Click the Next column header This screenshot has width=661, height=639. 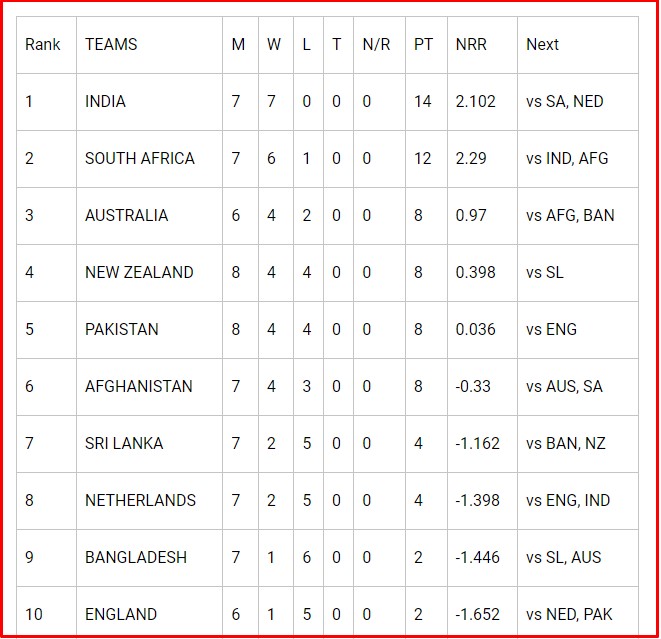click(x=543, y=44)
